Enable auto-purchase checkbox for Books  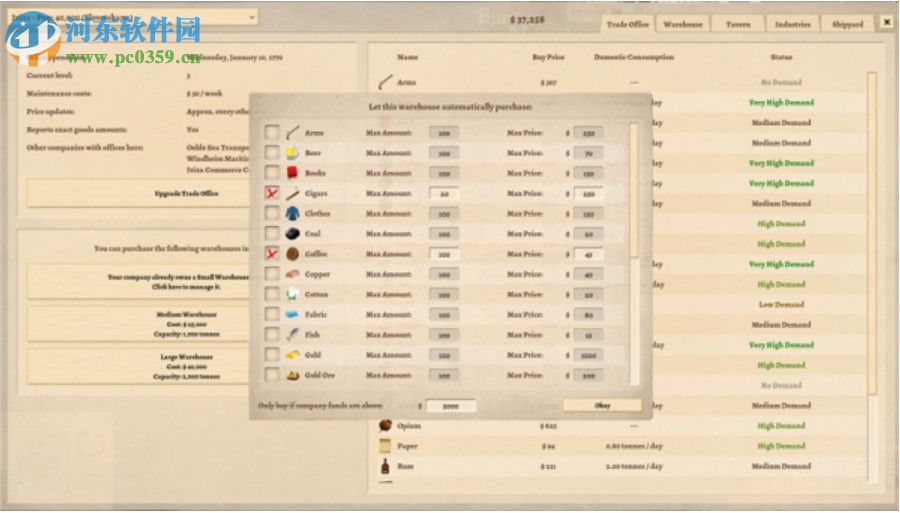click(x=272, y=173)
